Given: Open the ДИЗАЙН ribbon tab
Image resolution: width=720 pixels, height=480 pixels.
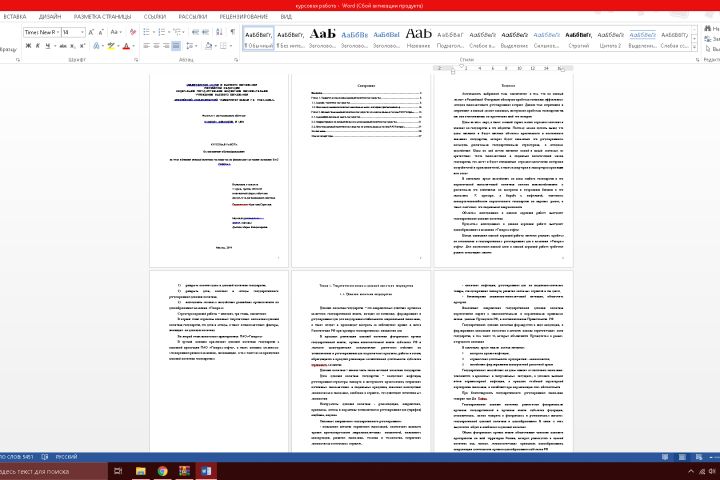Looking at the screenshot, I should 50,17.
